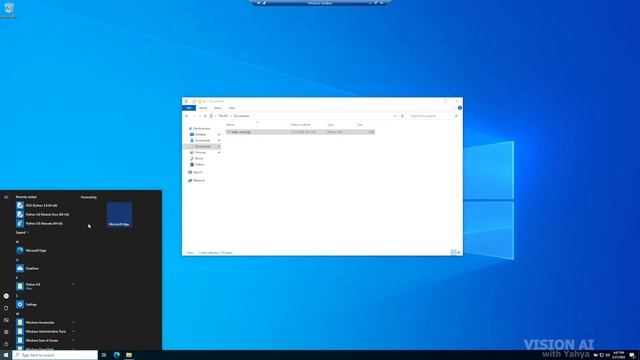Select This PC in navigation pane
Screen dimensions: 640x360
click(x=197, y=172)
